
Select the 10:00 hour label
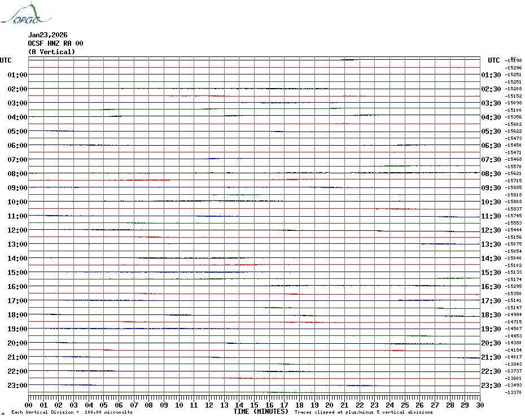point(17,202)
